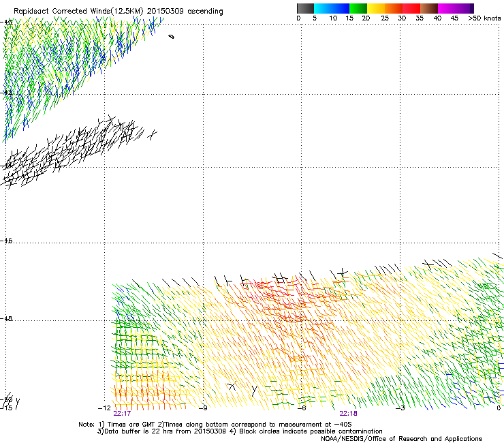Click the '>50 knots' legend label

pos(484,18)
